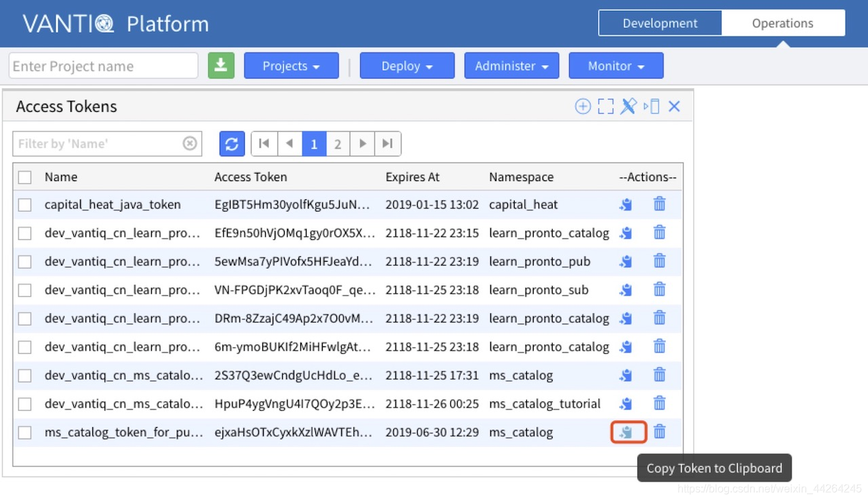868x501 pixels.
Task: Delete token starting with DRm-8ZzajC49
Action: point(659,318)
